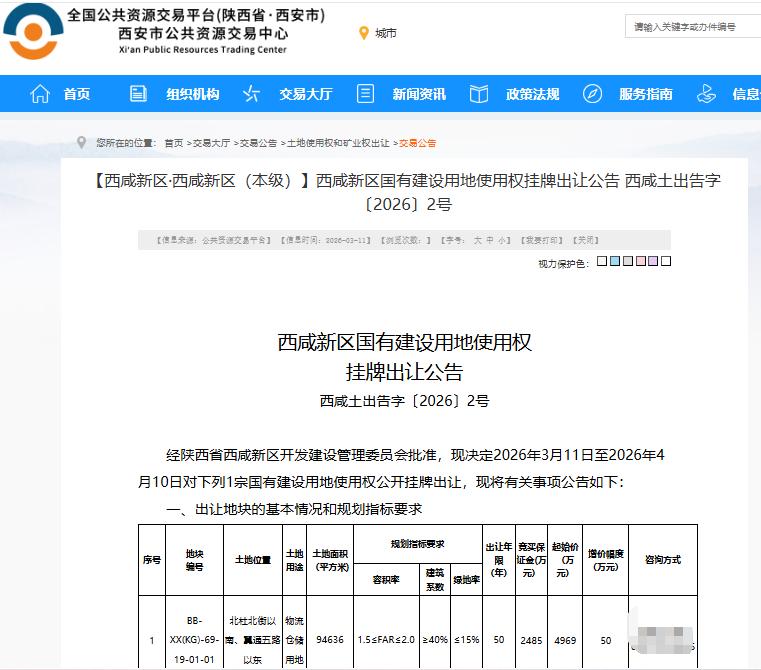
Task: Click the 土地位置 column header
Action: [x=253, y=560]
